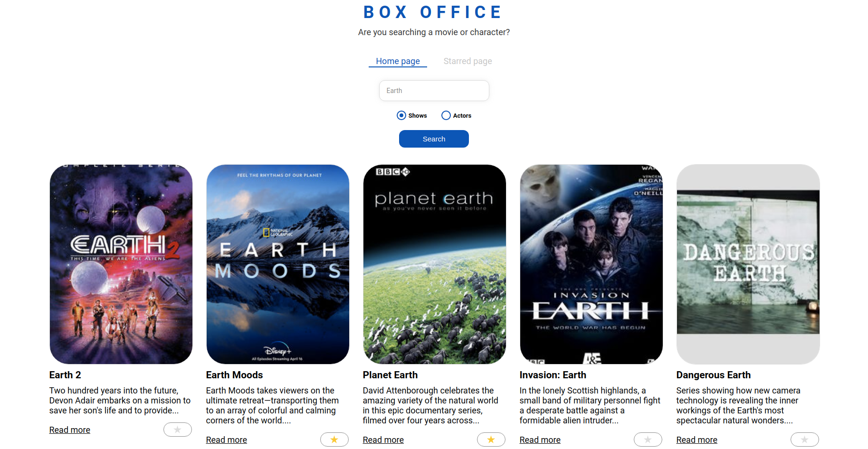
Task: Click the Earth 2 title text
Action: 65,375
